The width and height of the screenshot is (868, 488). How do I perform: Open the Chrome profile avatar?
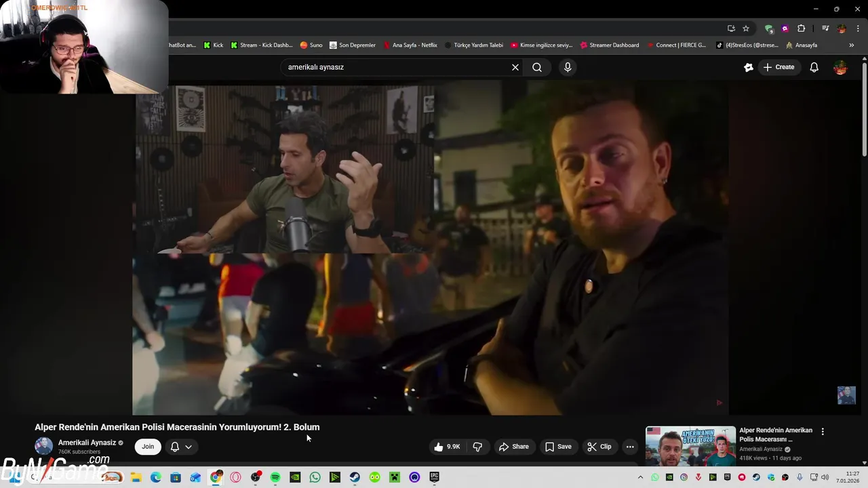pos(842,28)
